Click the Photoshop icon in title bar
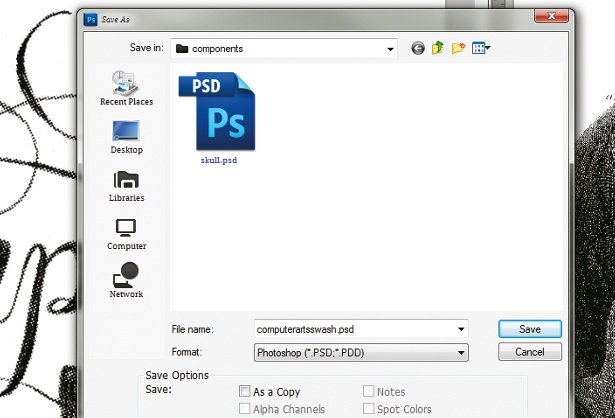615x418 pixels. 91,19
